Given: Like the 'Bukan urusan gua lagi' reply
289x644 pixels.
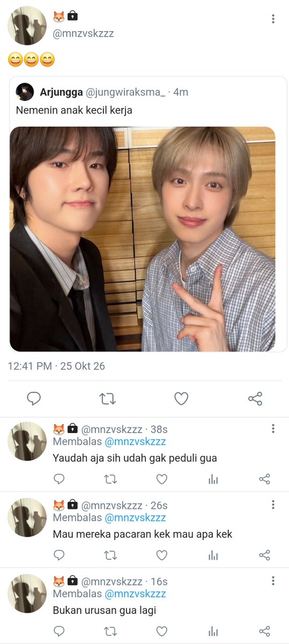Looking at the screenshot, I should [161, 631].
